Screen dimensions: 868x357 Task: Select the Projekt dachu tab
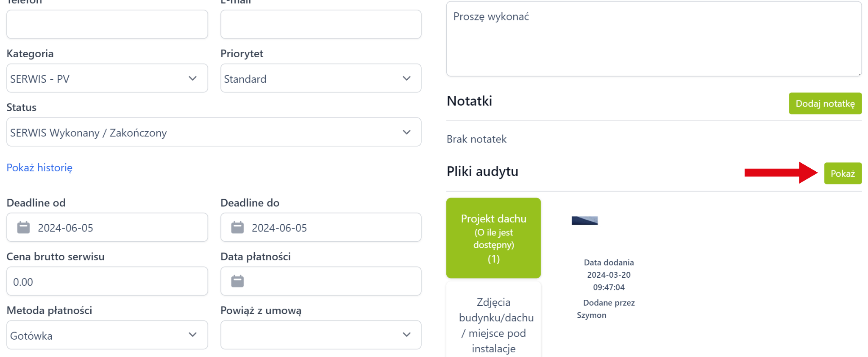click(x=493, y=238)
